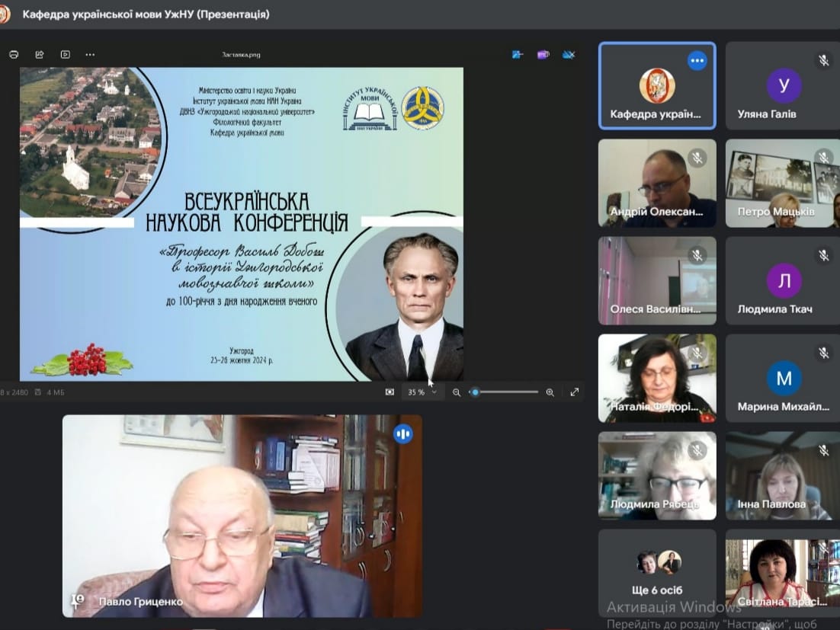Start slideshow from the viewer toolbar icon
Viewport: 840px width, 630px height.
66,55
